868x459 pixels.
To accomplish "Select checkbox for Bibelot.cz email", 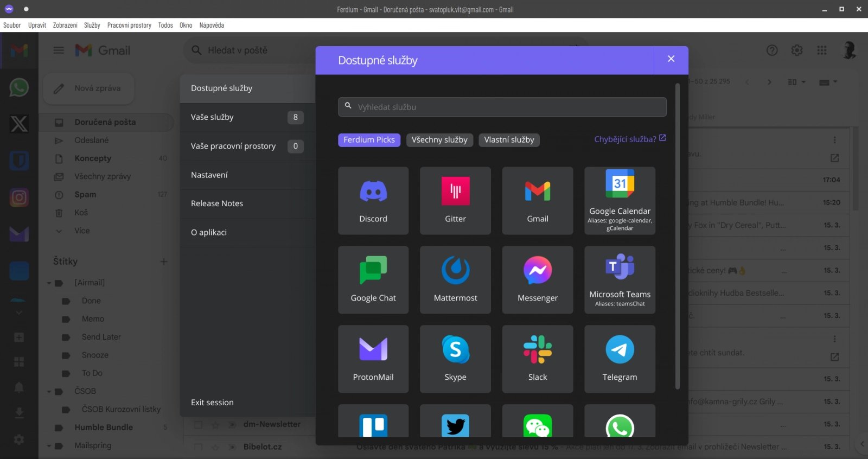I will [199, 447].
